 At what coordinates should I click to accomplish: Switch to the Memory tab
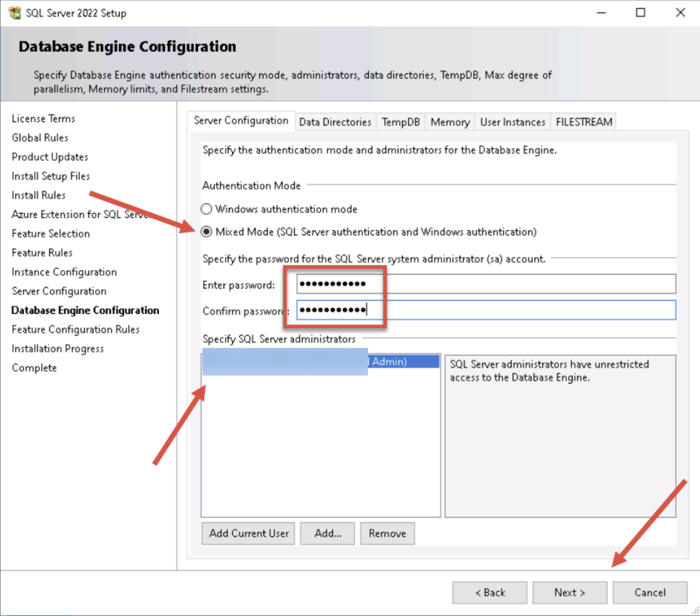(450, 122)
